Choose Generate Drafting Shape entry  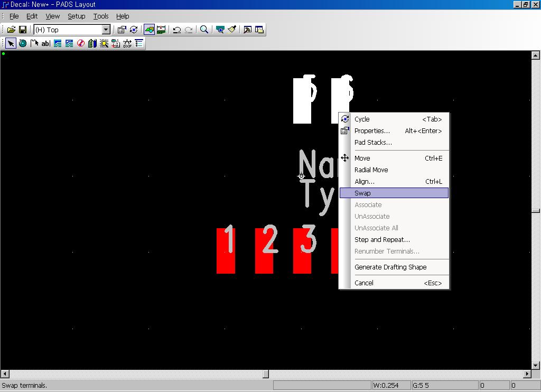tap(394, 267)
